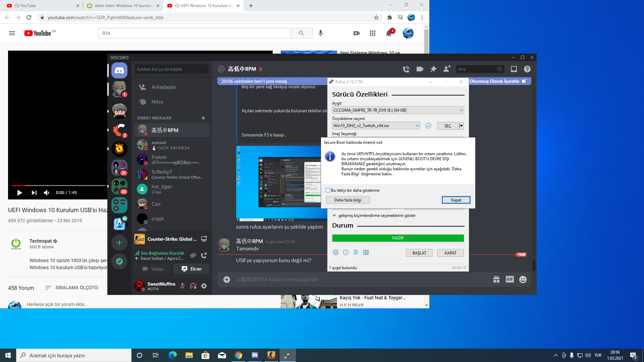Click Ekran screen share button

[192, 269]
